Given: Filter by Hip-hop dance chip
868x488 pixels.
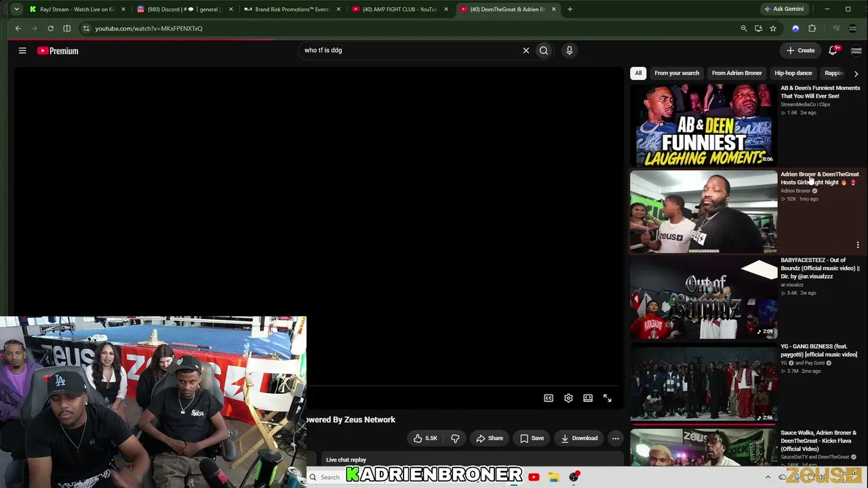Looking at the screenshot, I should click(x=793, y=73).
